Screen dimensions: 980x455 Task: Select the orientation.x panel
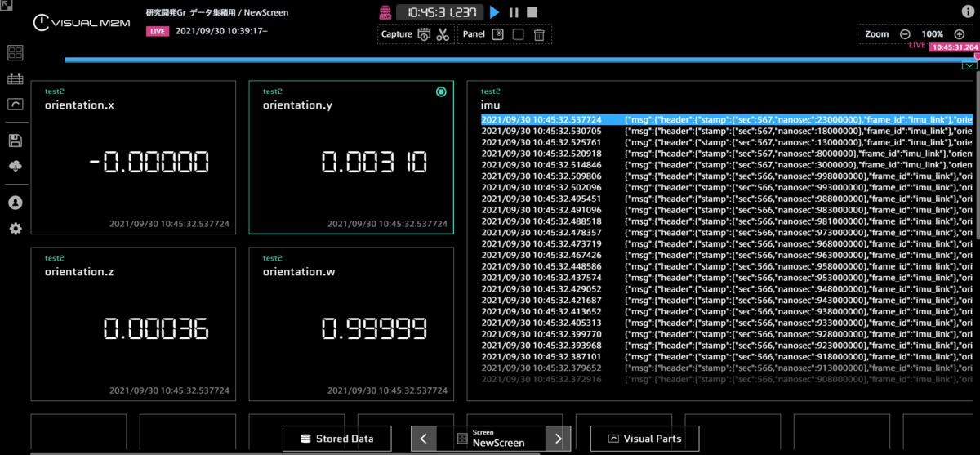click(135, 157)
